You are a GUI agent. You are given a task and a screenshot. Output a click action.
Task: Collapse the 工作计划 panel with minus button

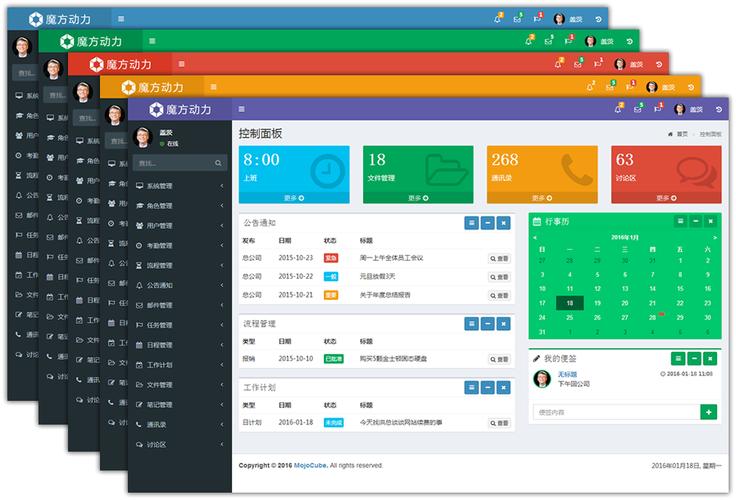point(488,387)
